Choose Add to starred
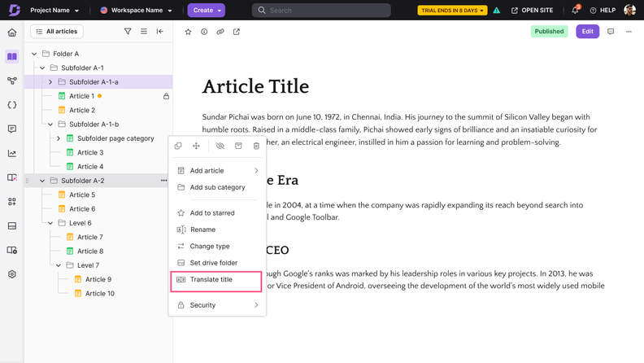This screenshot has height=363, width=644. (x=217, y=213)
